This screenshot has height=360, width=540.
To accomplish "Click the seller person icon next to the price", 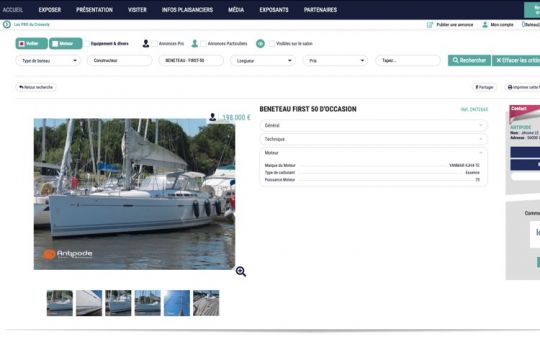I will pyautogui.click(x=212, y=117).
